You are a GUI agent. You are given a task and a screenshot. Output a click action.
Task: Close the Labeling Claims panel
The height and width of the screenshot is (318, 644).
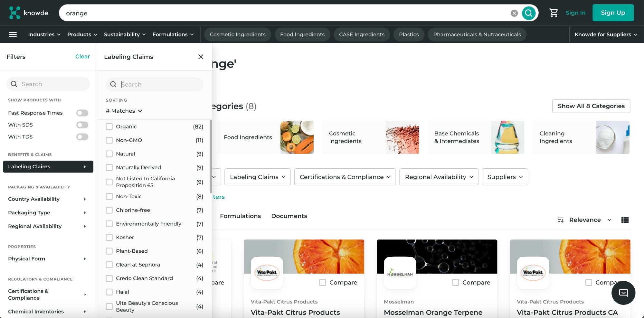click(x=201, y=57)
